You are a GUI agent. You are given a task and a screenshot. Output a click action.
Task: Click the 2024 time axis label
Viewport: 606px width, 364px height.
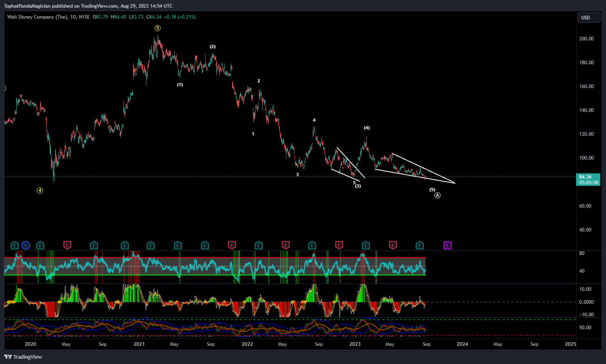coord(462,344)
